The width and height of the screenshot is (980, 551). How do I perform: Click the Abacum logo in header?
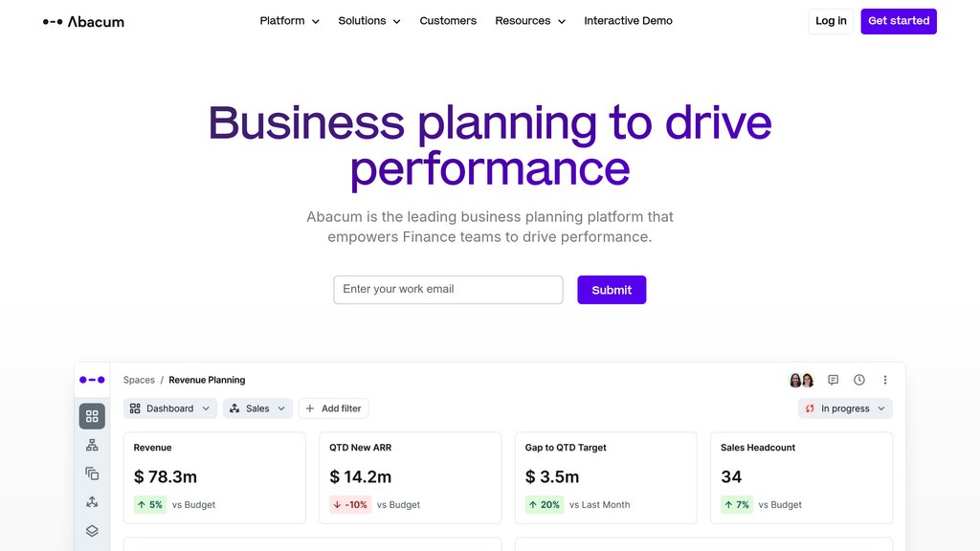[83, 21]
